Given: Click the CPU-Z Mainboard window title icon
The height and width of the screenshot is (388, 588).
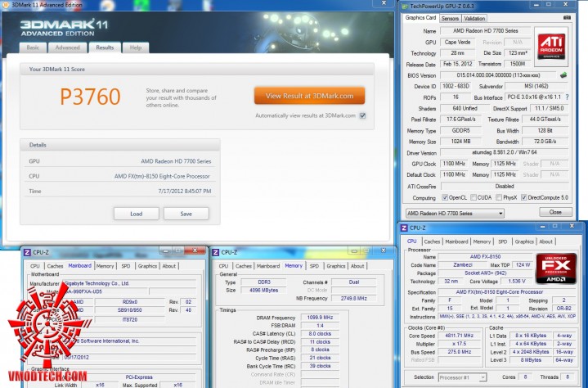Looking at the screenshot, I should 27,253.
